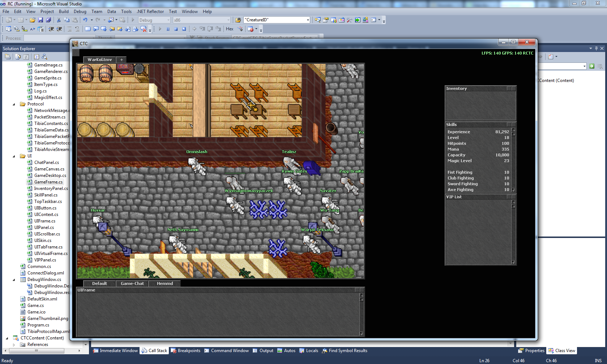607x364 pixels.
Task: Click Solution Explorer horizontal scrollbar thumb
Action: pyautogui.click(x=36, y=351)
